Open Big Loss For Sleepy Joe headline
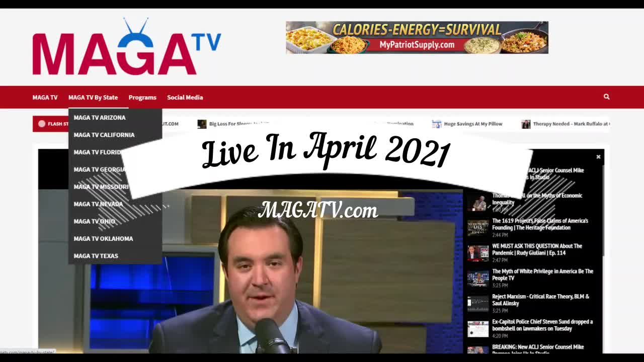 [x=239, y=124]
